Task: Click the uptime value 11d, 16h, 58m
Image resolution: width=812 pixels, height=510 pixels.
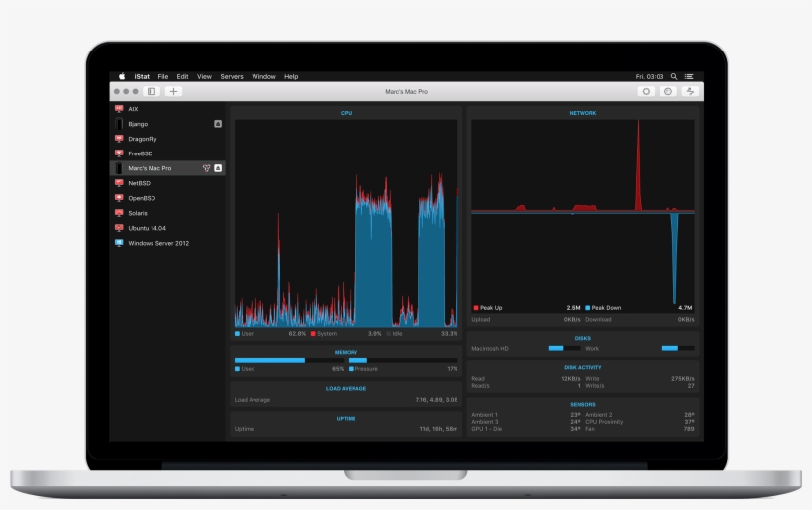Action: coord(439,429)
